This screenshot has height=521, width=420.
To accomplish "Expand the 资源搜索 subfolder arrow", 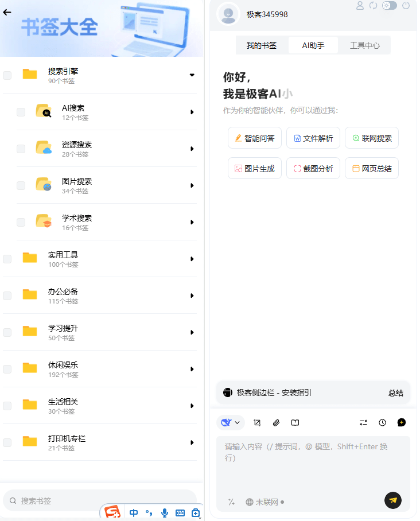I will tap(192, 149).
